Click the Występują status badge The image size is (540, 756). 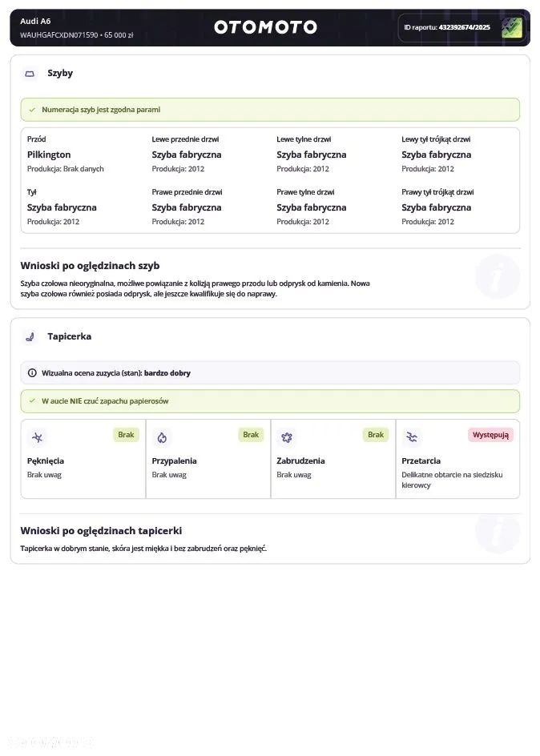click(490, 435)
